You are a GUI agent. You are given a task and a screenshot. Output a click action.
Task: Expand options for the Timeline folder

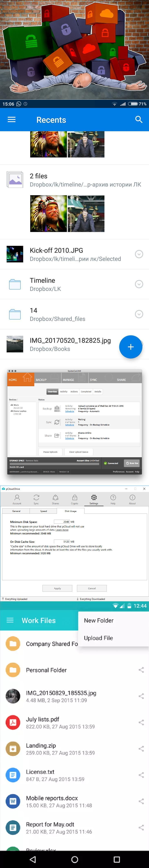139,284
